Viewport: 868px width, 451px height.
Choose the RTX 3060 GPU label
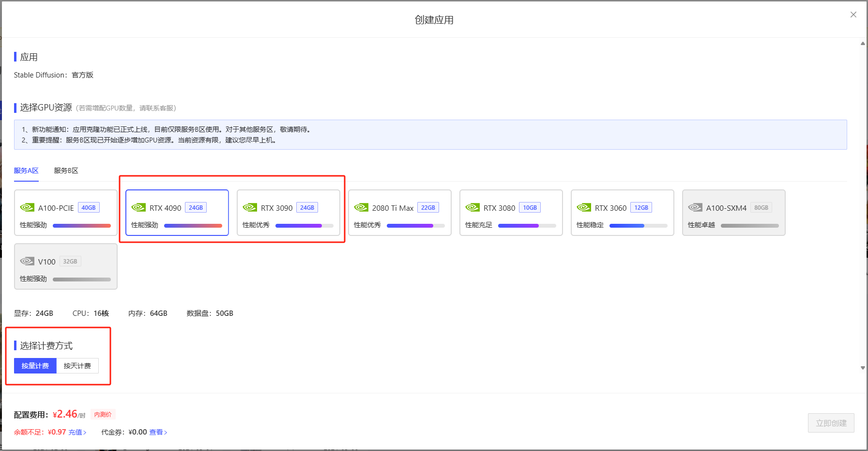610,208
